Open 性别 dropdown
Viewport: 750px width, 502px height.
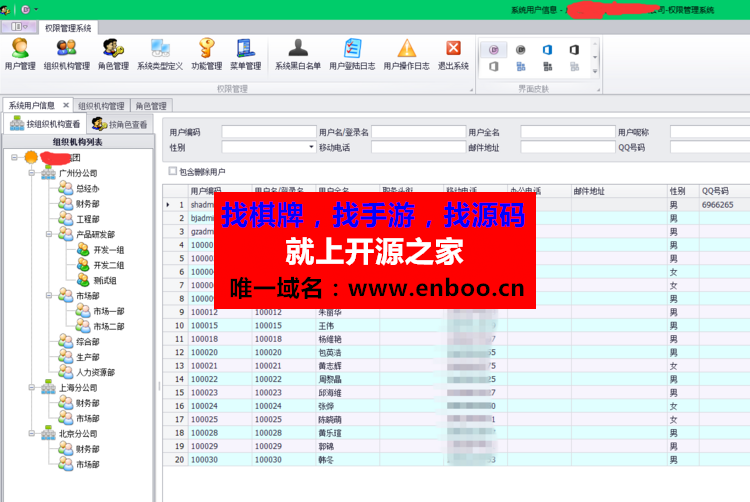[311, 147]
